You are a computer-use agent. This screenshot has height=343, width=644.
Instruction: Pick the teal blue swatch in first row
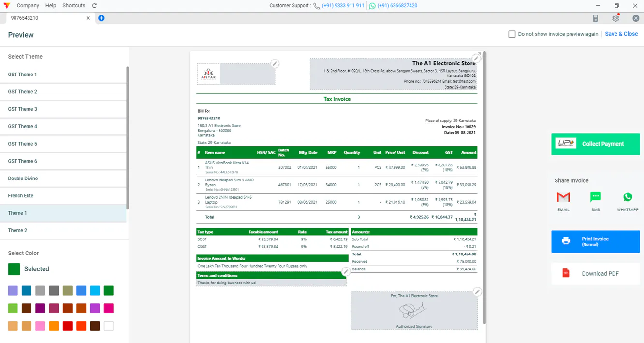(27, 291)
